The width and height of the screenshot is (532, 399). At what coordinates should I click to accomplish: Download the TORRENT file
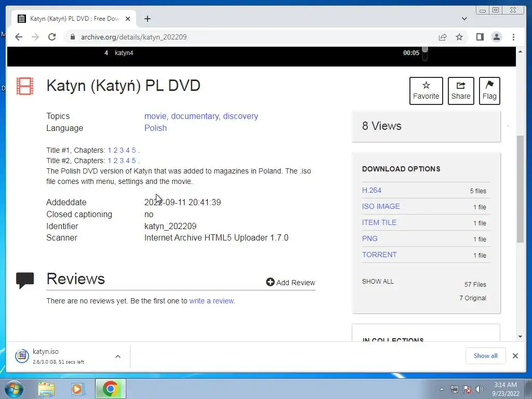click(379, 255)
